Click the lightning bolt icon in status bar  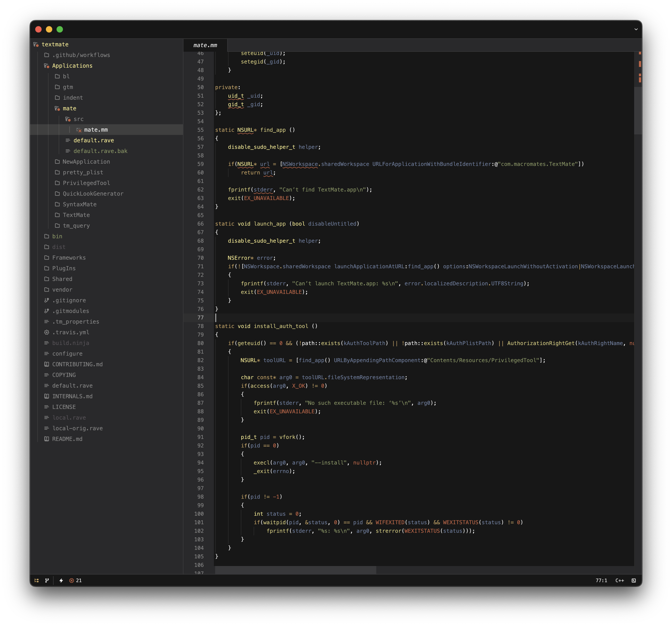pyautogui.click(x=61, y=580)
